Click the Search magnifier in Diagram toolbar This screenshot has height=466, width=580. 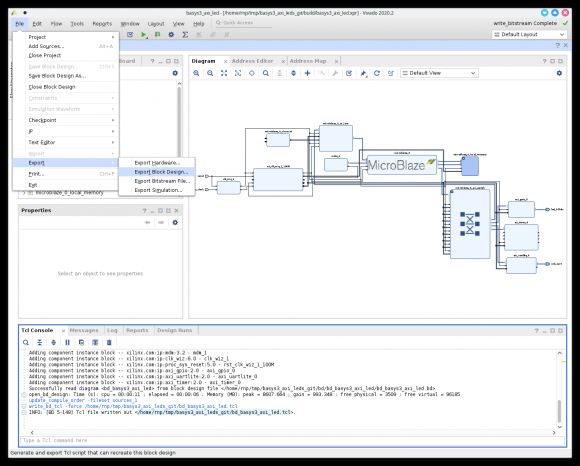pyautogui.click(x=266, y=73)
